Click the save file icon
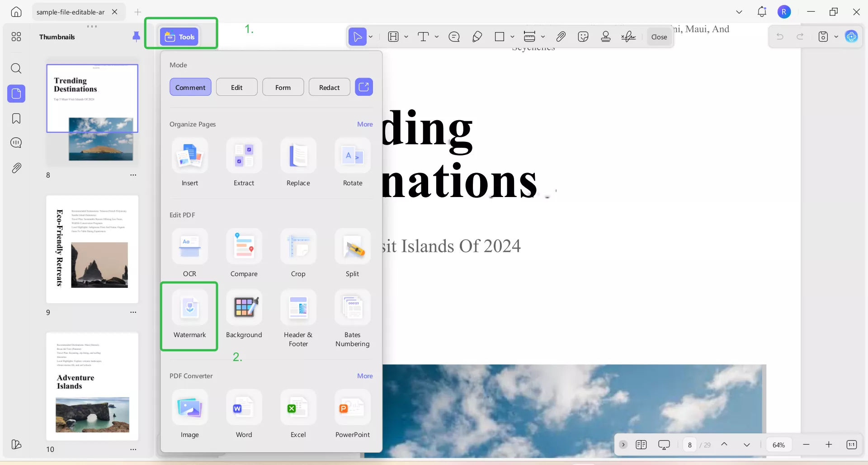 tap(823, 37)
